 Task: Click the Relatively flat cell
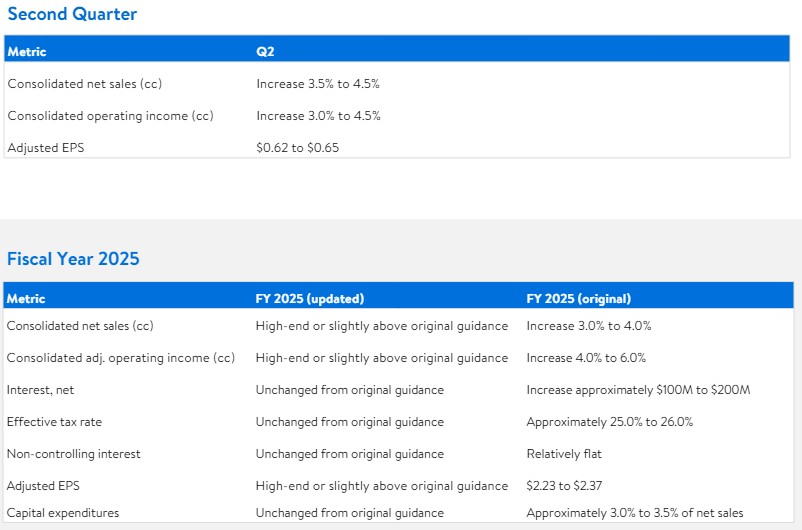click(x=564, y=454)
